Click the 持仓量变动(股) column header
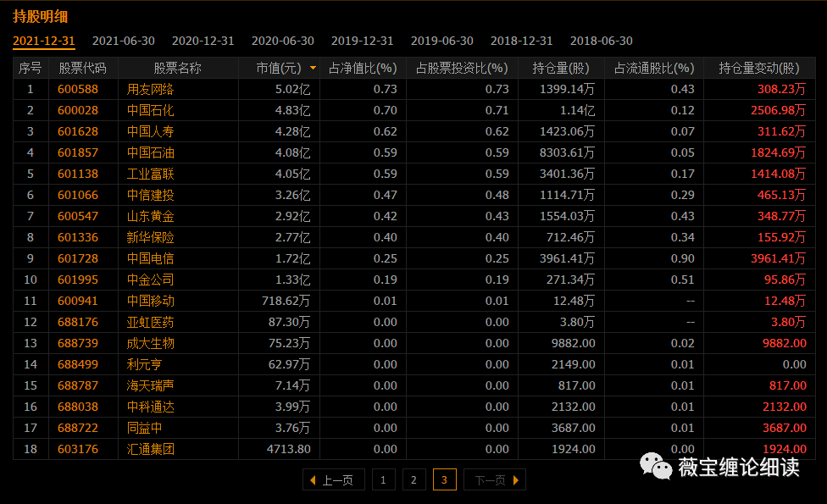The image size is (827, 504). (759, 68)
